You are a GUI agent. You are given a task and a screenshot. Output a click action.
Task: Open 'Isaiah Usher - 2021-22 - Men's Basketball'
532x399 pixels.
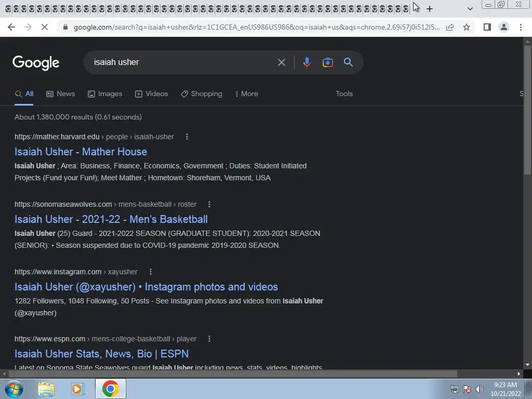pyautogui.click(x=111, y=219)
